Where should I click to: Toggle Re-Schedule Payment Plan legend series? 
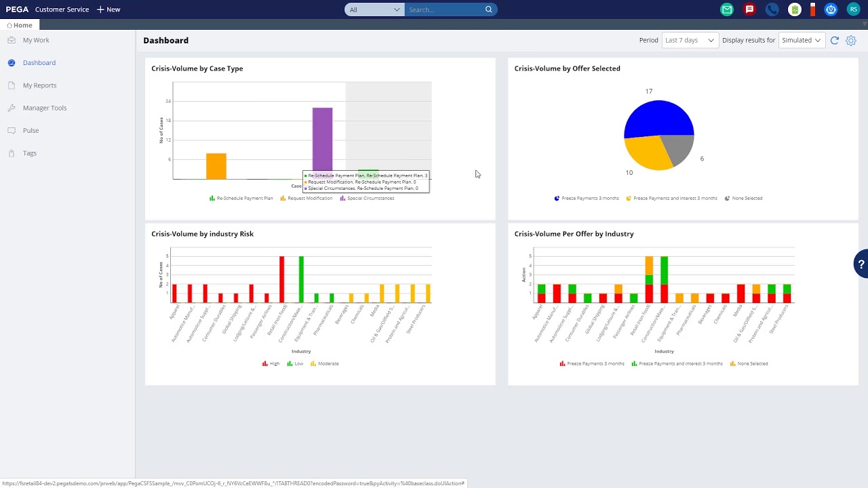(241, 198)
